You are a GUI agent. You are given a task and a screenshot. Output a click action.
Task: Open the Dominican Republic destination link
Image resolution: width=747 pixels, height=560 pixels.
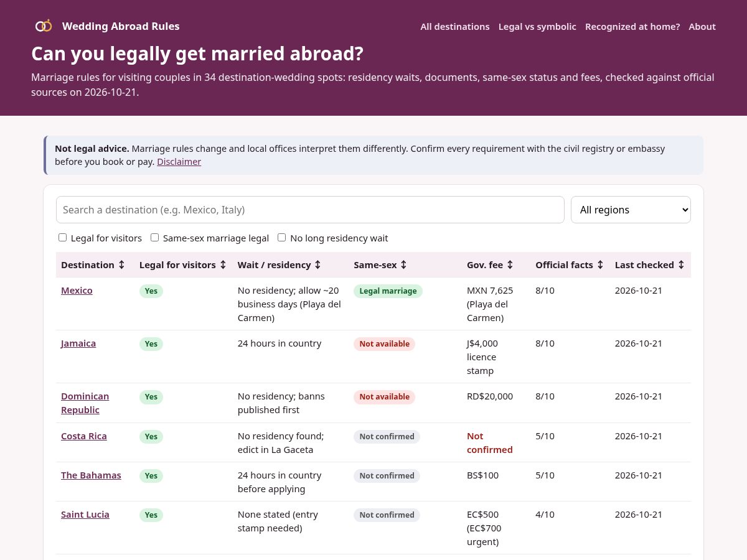(85, 403)
